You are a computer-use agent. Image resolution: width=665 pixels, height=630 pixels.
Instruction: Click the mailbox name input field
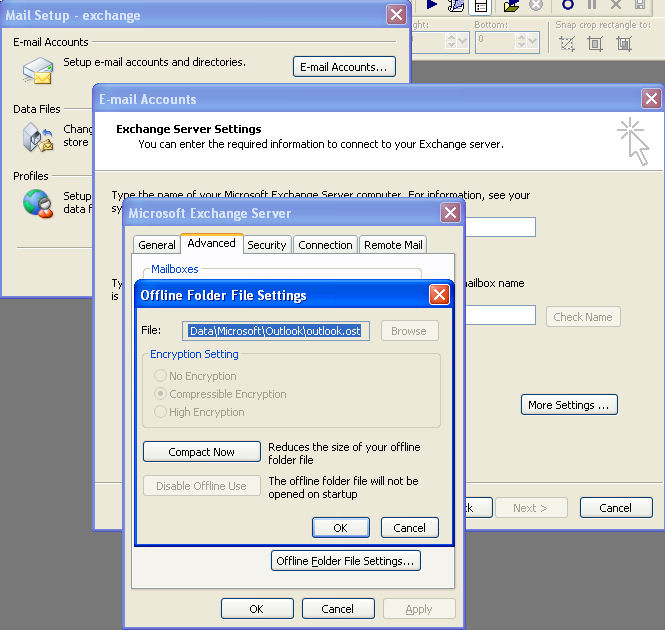click(500, 315)
